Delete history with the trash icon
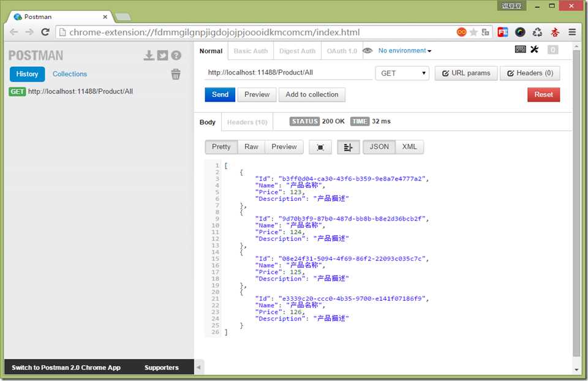Screen dimensions: 588x381 tap(176, 74)
